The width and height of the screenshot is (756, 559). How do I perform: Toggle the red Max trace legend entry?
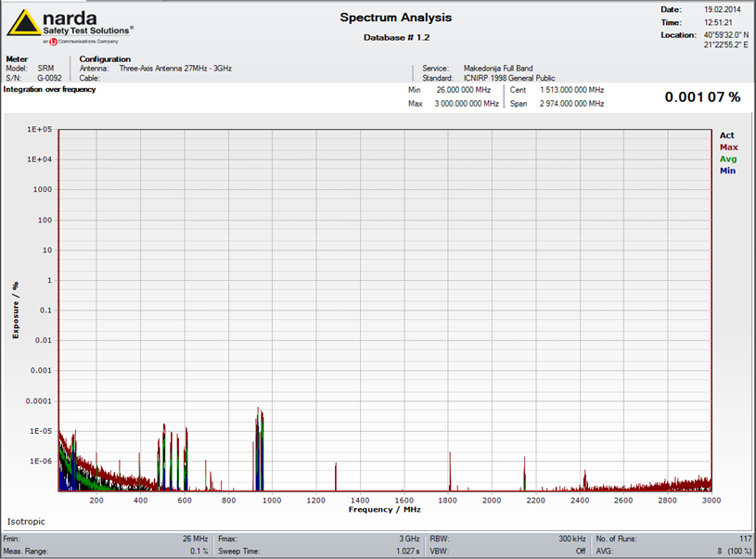coord(728,147)
